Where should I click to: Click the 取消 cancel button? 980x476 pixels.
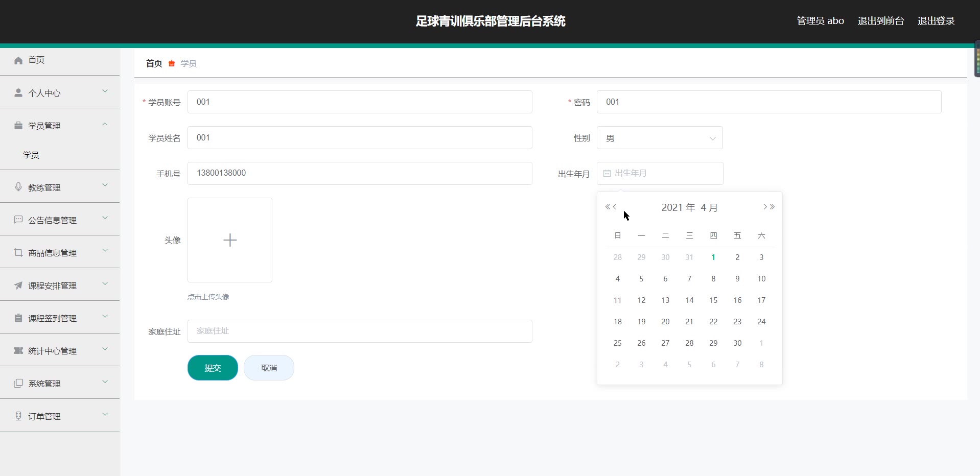tap(269, 368)
